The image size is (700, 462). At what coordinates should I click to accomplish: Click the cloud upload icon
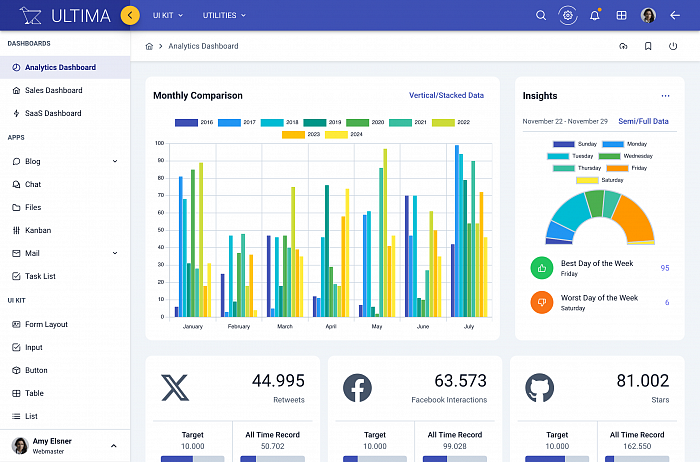click(x=623, y=46)
